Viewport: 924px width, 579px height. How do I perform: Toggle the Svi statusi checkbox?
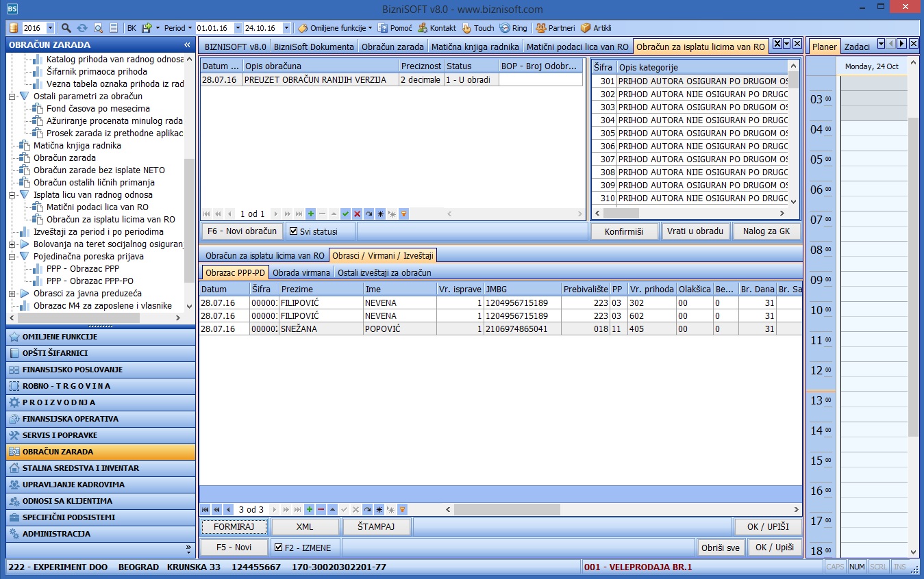click(294, 231)
